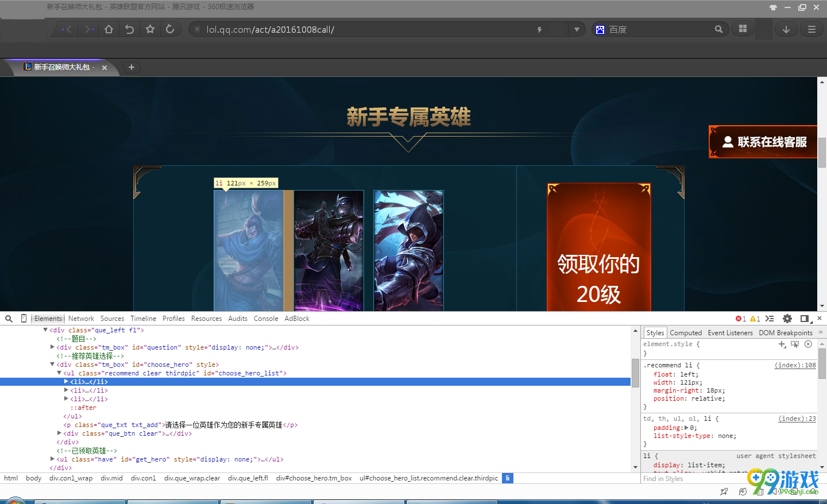Click the search magnifier in Baidu box

tap(718, 29)
